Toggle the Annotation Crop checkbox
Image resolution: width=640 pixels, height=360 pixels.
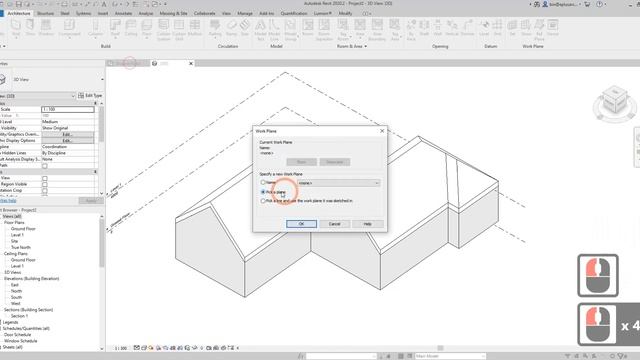(45, 191)
